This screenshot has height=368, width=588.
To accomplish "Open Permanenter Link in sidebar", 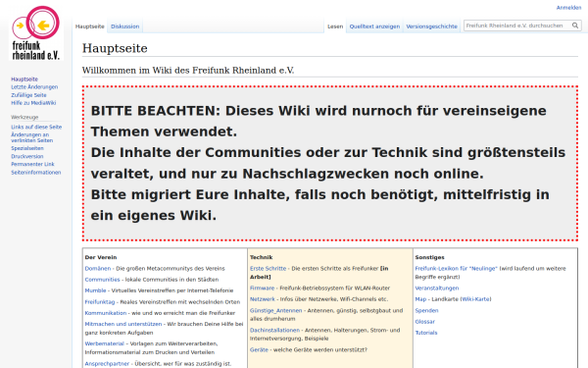I will click(32, 164).
